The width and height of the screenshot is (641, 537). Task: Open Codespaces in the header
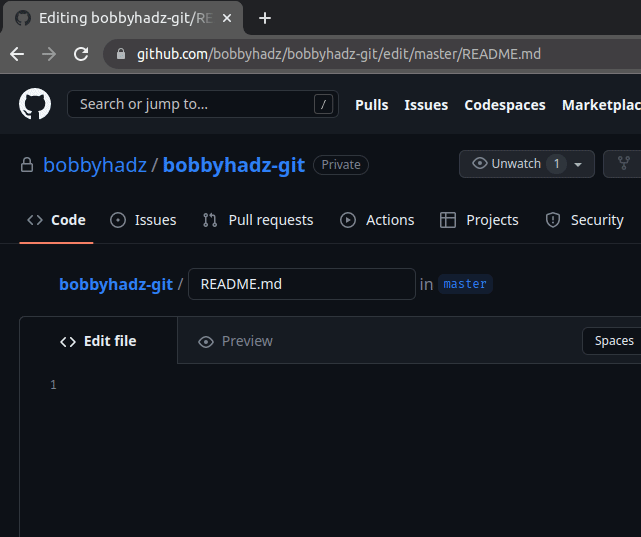pyautogui.click(x=505, y=105)
